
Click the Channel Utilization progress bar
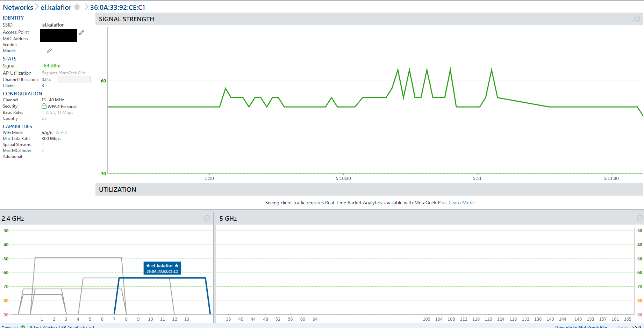coord(74,80)
